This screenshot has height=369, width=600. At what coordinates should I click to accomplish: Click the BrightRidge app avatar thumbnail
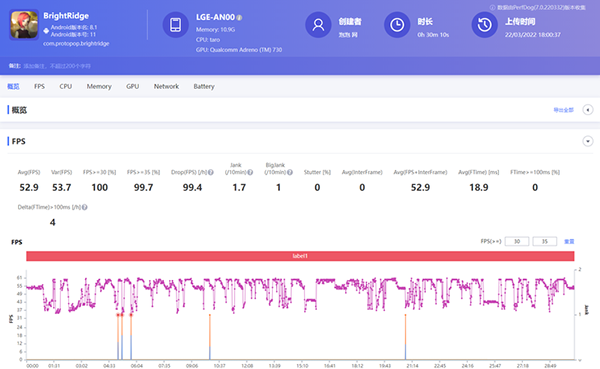[x=24, y=24]
